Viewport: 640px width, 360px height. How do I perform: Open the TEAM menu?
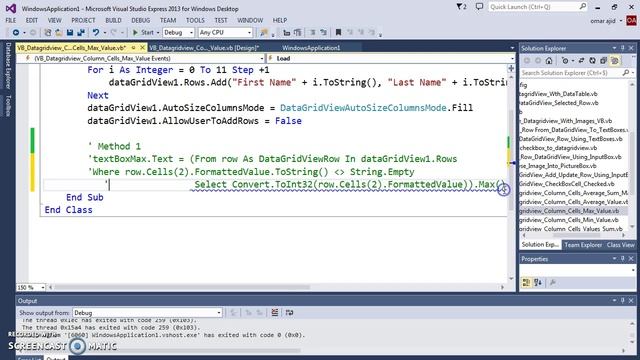coord(168,20)
